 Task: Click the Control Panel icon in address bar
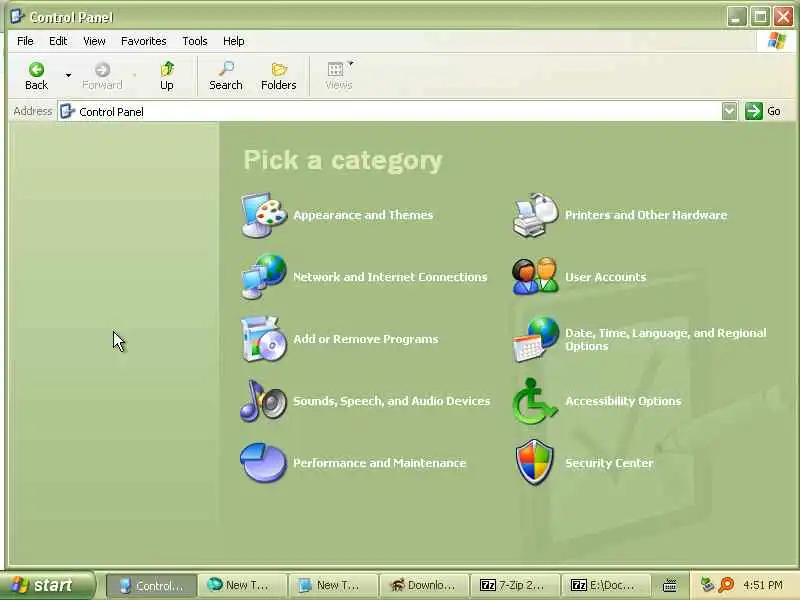(67, 111)
